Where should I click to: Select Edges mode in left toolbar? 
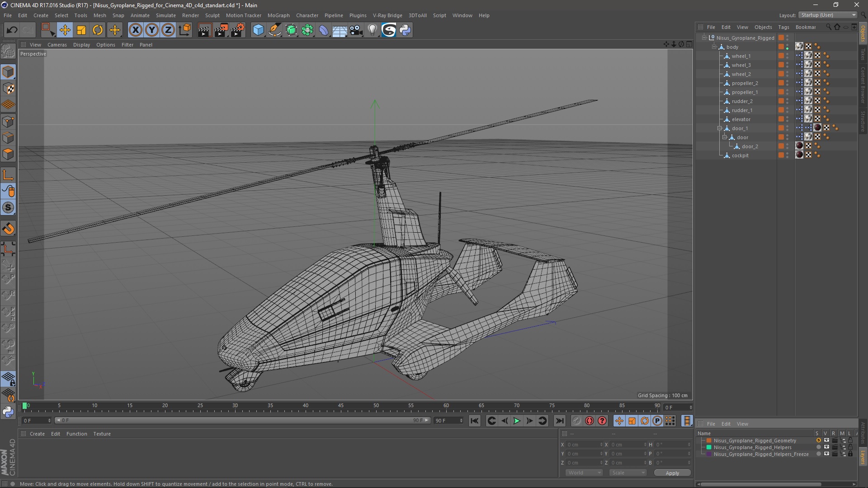click(x=8, y=138)
